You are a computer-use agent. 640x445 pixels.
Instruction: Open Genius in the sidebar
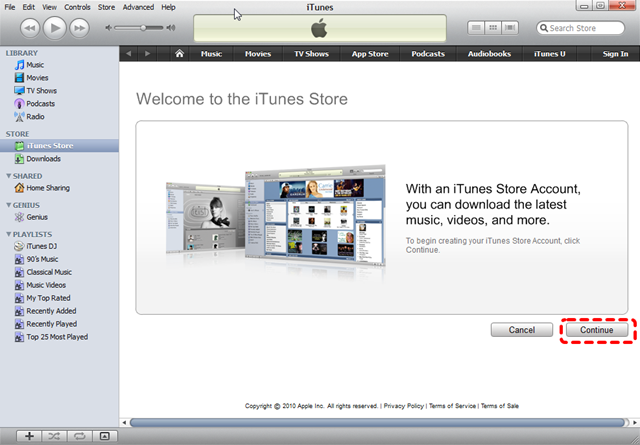[x=59, y=217]
